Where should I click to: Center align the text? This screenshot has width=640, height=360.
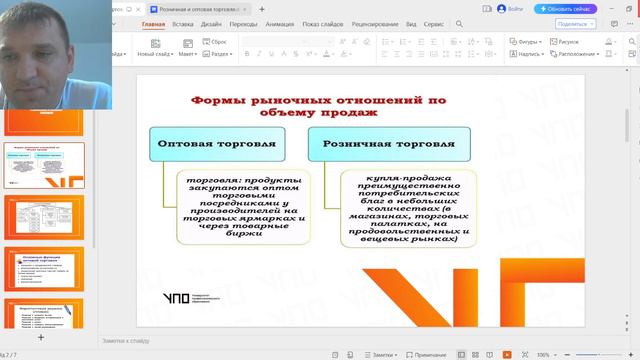point(396,54)
